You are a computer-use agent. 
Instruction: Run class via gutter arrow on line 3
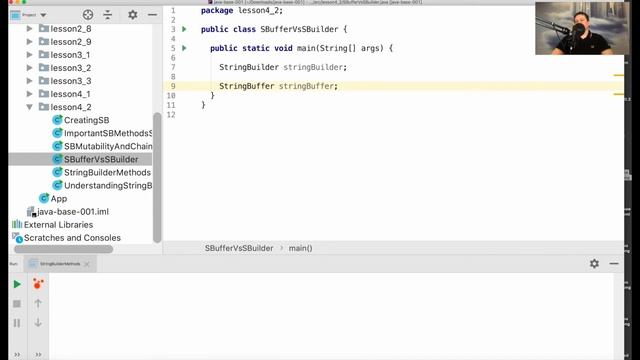tap(184, 29)
